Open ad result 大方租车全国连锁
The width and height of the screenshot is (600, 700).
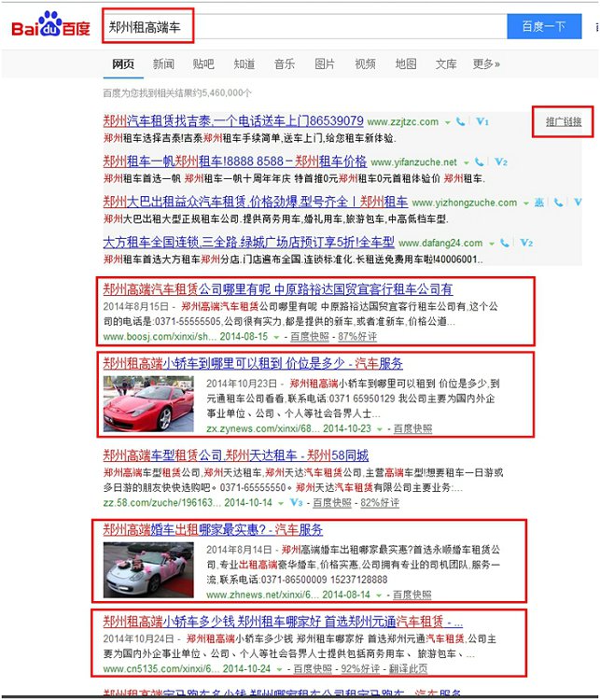tap(248, 243)
